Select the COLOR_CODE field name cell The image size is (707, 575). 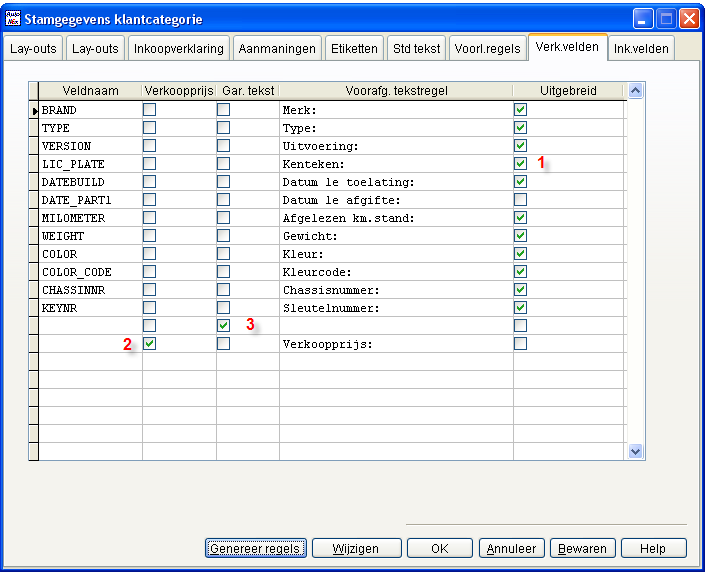pos(90,272)
